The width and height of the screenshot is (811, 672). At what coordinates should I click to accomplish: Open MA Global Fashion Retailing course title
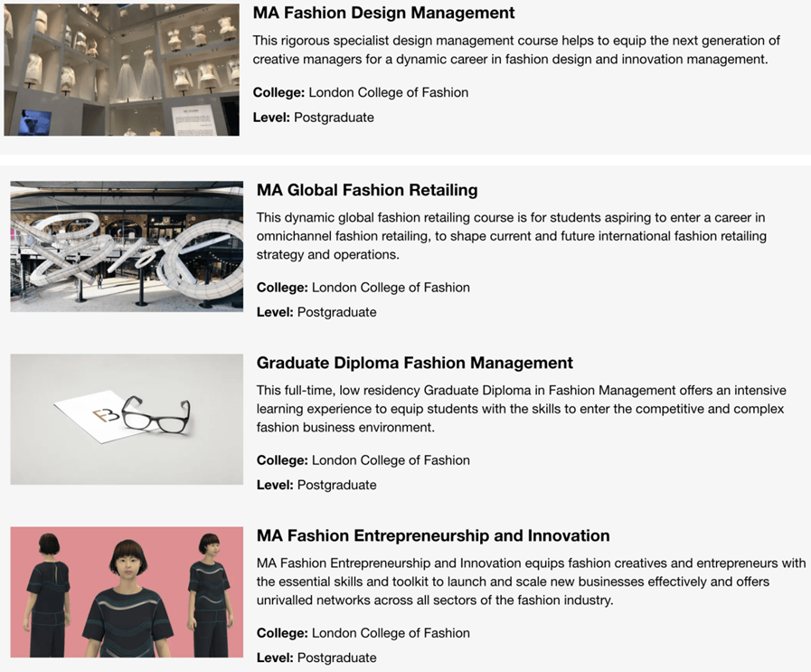tap(367, 190)
